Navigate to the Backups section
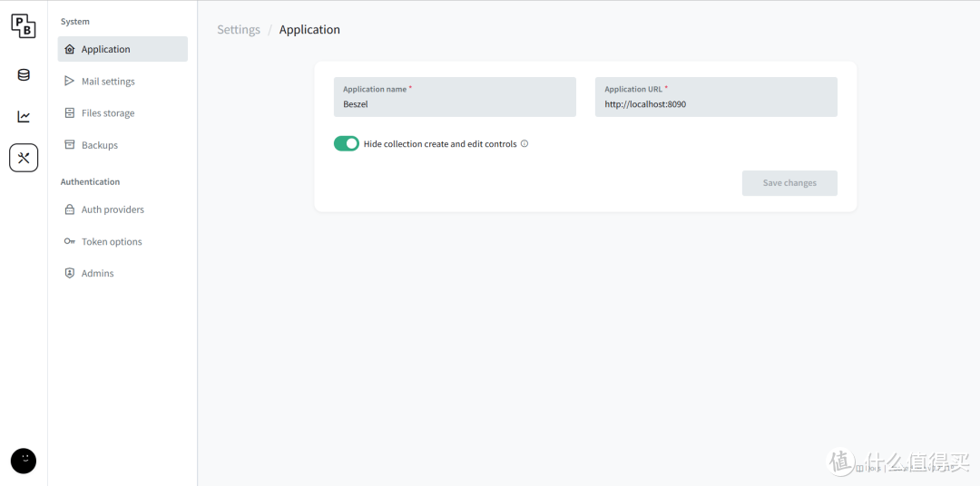 click(100, 145)
